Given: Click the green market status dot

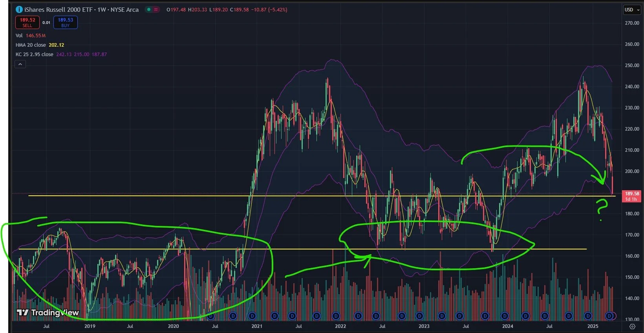Looking at the screenshot, I should [x=149, y=9].
